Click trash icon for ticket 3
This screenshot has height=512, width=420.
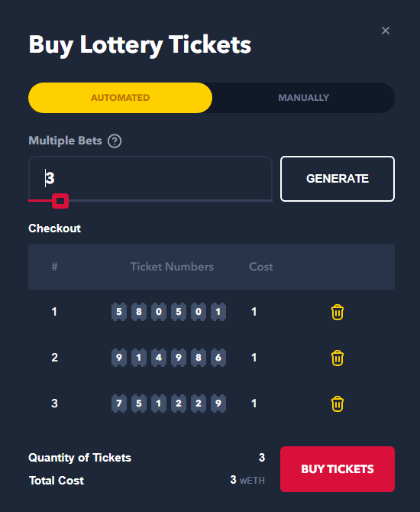pos(337,403)
